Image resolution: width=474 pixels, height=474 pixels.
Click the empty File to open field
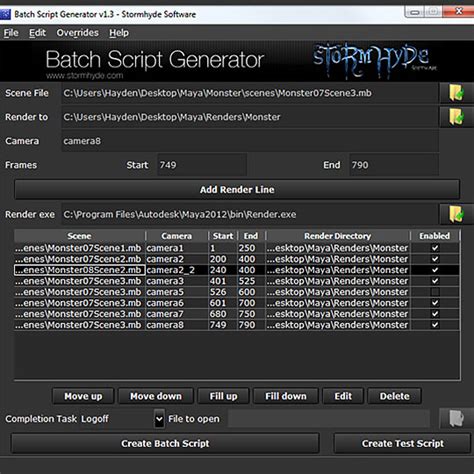329,419
